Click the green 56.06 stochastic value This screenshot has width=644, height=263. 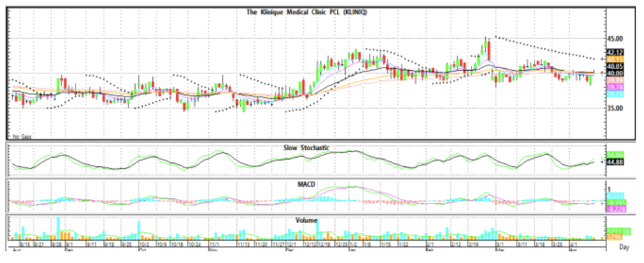point(615,156)
